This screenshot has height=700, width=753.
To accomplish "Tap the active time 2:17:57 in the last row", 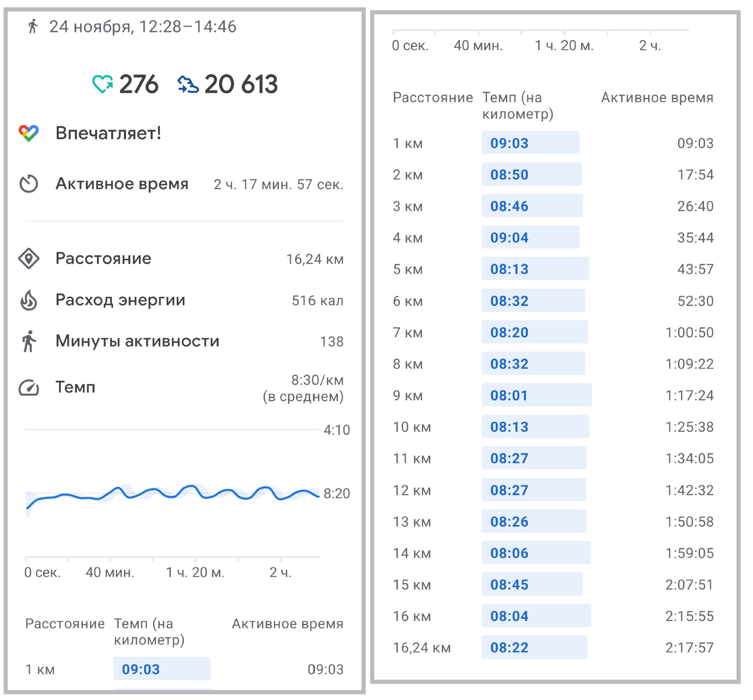I will (690, 648).
